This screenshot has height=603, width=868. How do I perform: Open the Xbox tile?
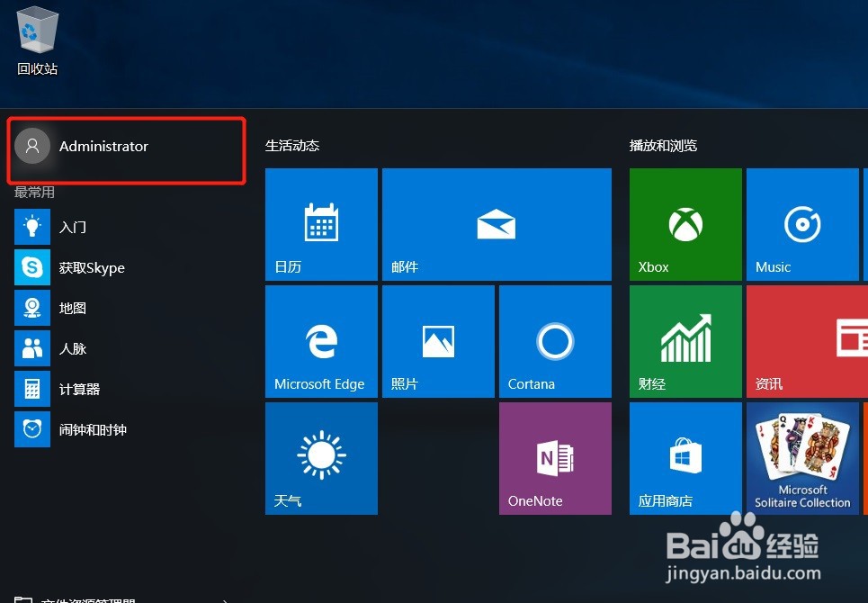(685, 224)
